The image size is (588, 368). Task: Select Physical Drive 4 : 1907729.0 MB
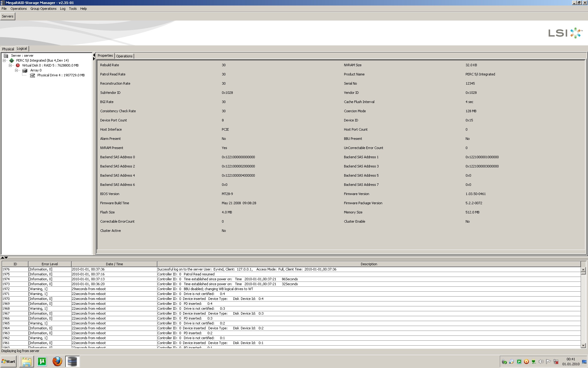click(61, 75)
